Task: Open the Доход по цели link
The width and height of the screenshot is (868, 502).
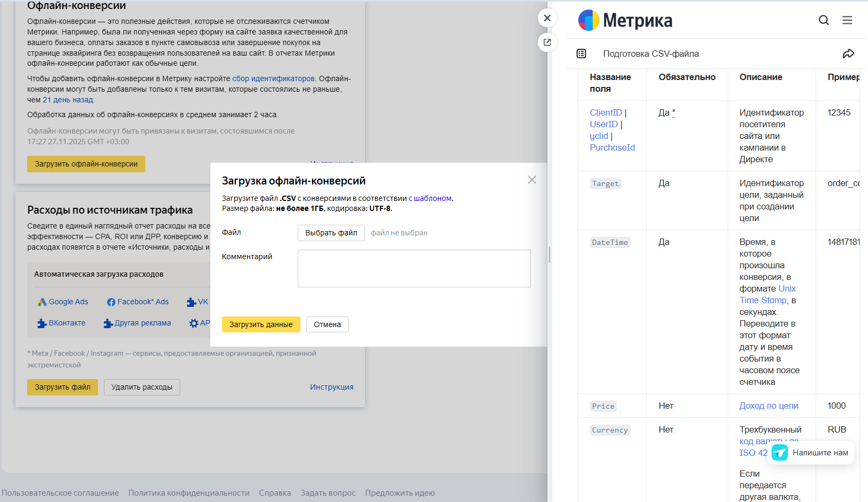Action: [x=768, y=406]
